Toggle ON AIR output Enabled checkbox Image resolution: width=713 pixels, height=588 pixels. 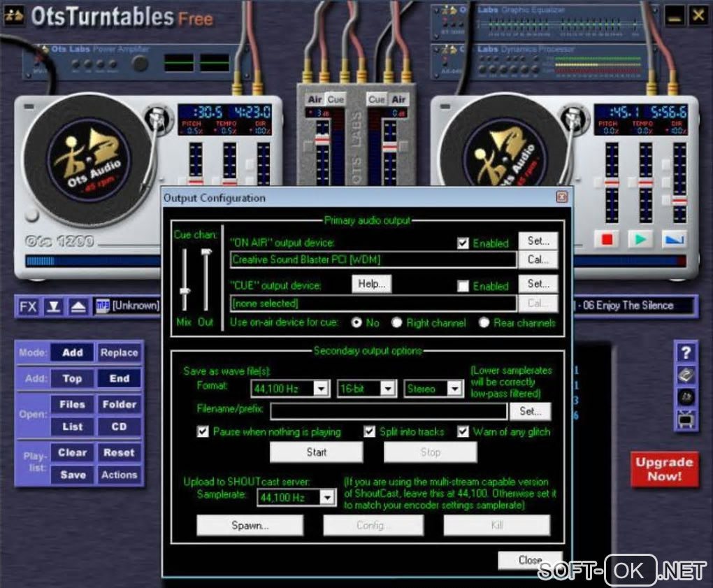(463, 243)
